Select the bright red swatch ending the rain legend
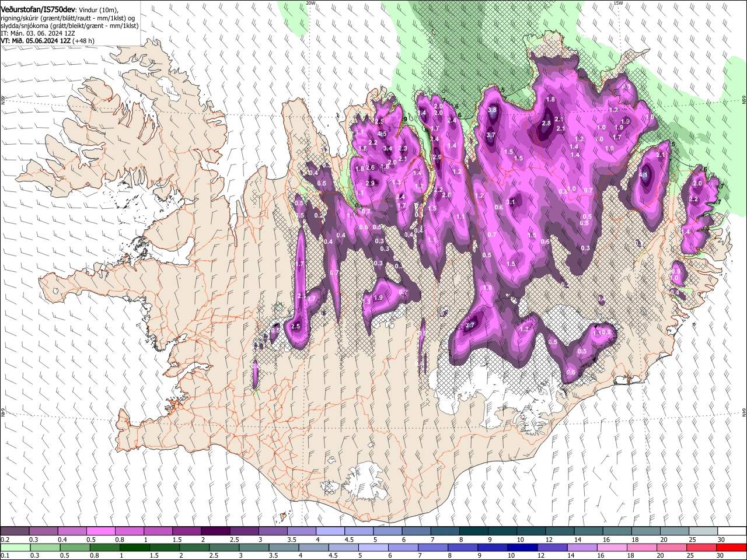The width and height of the screenshot is (747, 560). point(731,548)
